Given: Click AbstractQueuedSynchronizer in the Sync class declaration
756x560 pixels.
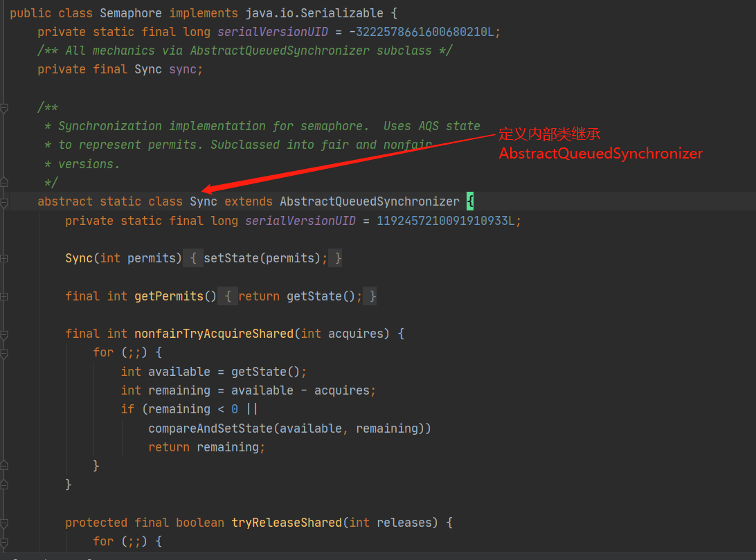Looking at the screenshot, I should (x=369, y=201).
